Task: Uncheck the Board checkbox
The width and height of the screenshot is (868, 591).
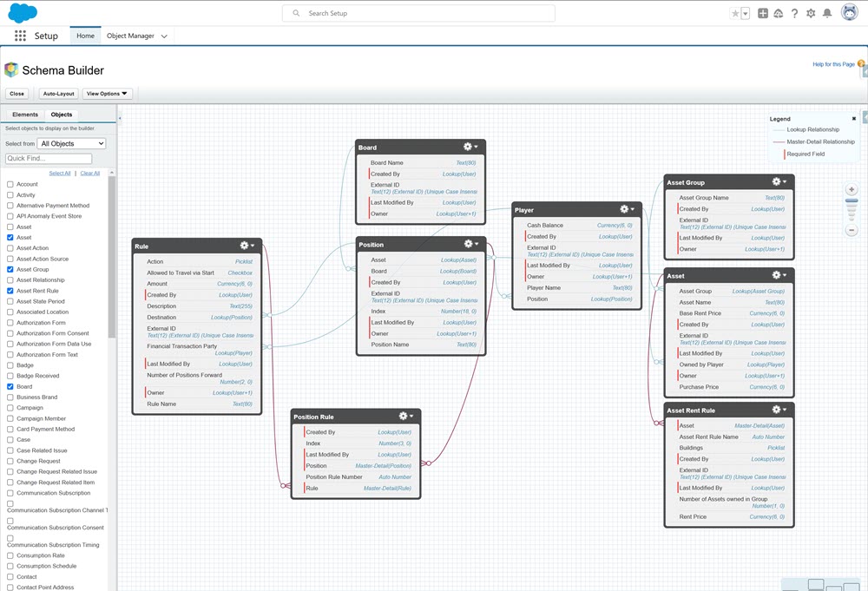Action: coord(10,386)
